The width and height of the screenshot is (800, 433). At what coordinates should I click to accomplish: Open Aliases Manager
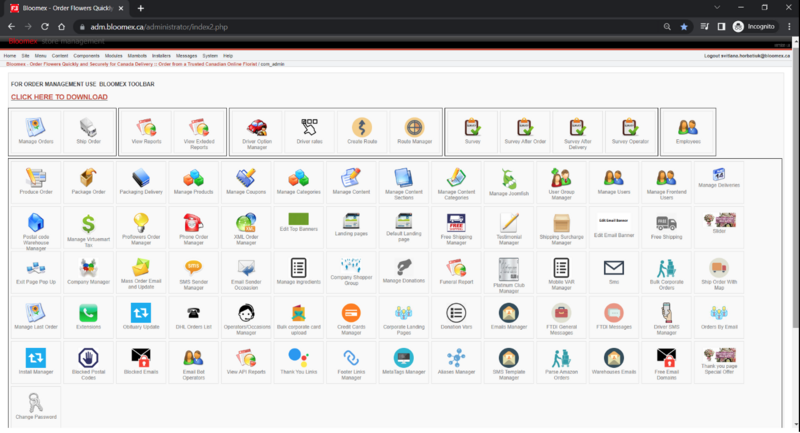pyautogui.click(x=456, y=362)
